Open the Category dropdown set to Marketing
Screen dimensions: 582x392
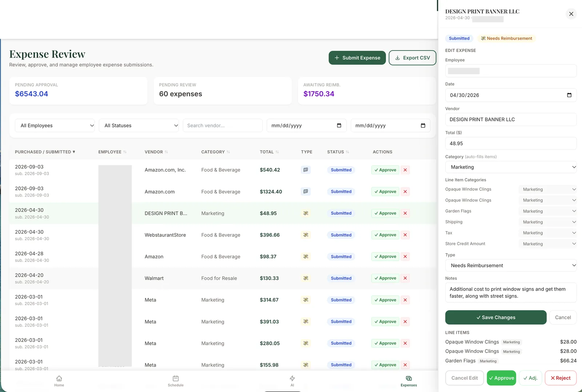511,167
